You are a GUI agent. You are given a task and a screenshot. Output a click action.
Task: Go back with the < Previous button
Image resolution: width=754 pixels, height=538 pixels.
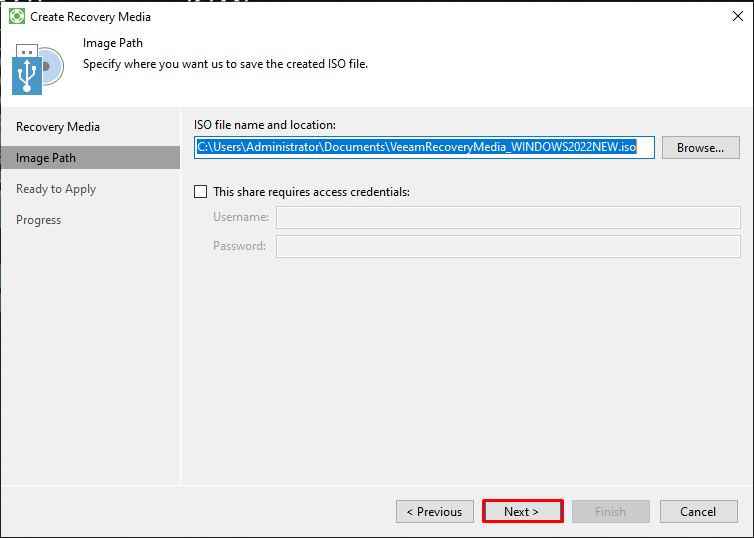coord(435,511)
